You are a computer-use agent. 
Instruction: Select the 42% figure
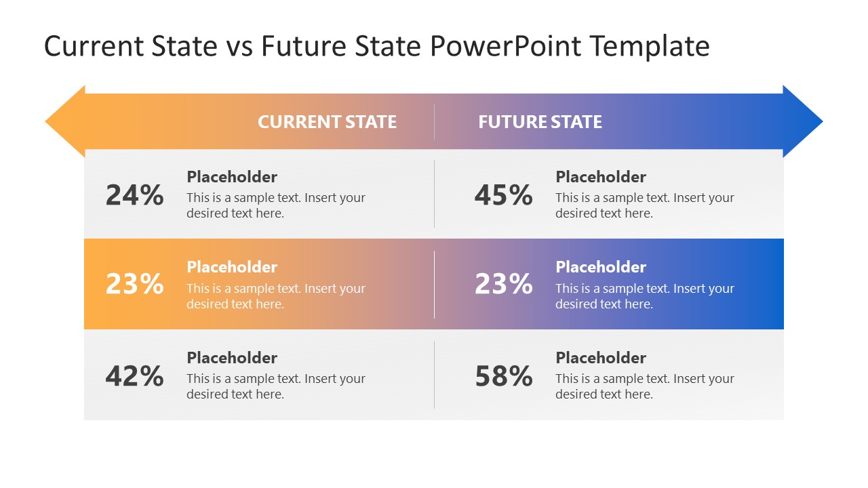(x=134, y=375)
